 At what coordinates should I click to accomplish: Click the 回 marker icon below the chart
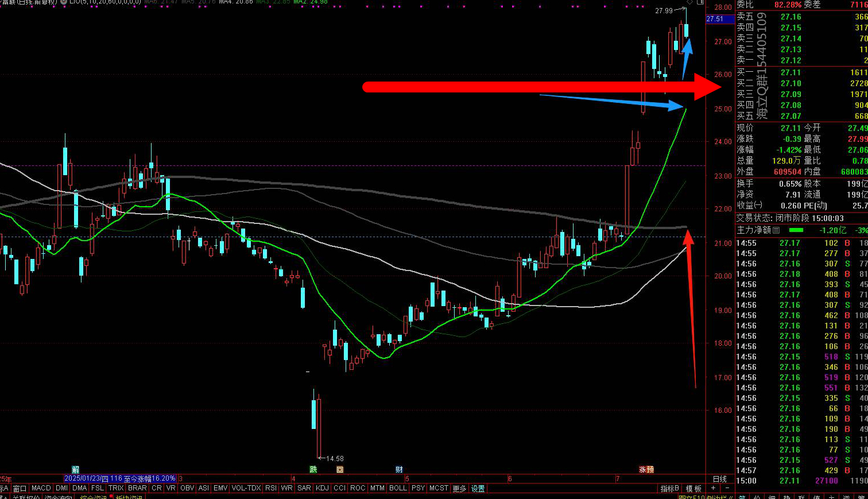tap(340, 469)
